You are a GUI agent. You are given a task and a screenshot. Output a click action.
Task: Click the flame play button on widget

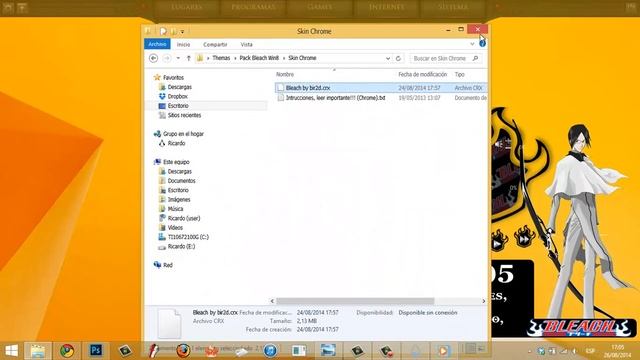click(x=498, y=241)
